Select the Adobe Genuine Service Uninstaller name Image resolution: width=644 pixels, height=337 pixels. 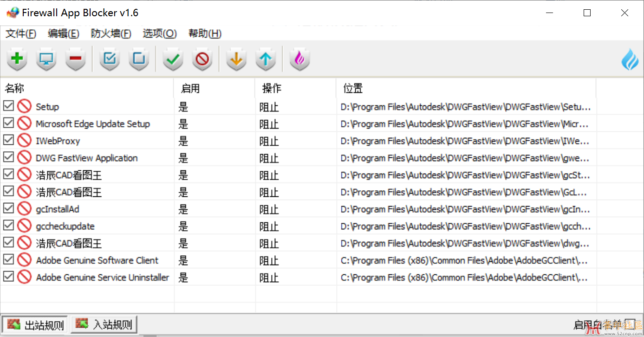(x=103, y=278)
